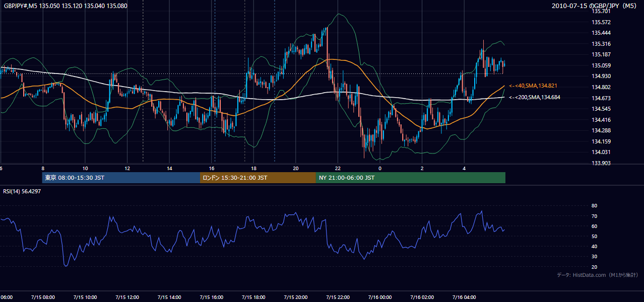Click the hour 14 tick above session bars
Viewport: 644px width, 302px height.
click(169, 168)
